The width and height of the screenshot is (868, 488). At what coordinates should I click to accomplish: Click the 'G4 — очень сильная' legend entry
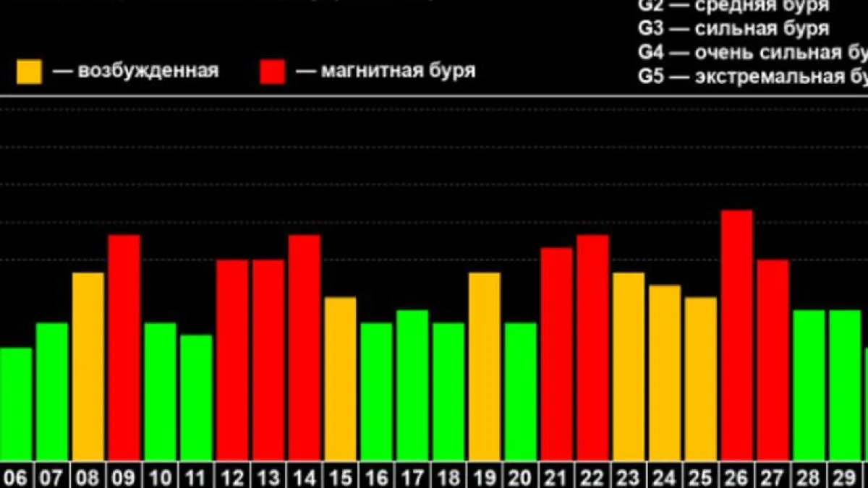752,53
